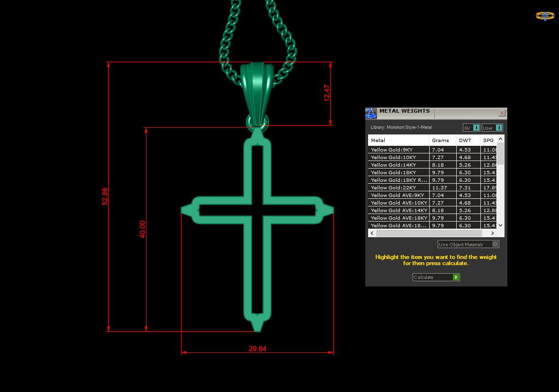
Task: Select the Yellow Gold AVE:18KY row
Action: (432, 218)
